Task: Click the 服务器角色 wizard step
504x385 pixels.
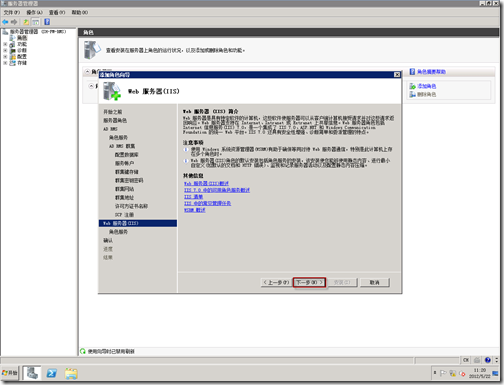Action: [115, 120]
